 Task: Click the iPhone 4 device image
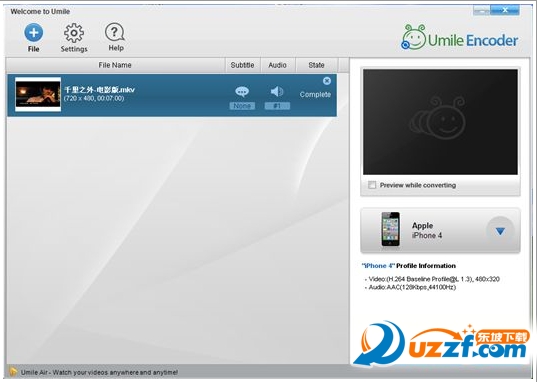pos(390,229)
